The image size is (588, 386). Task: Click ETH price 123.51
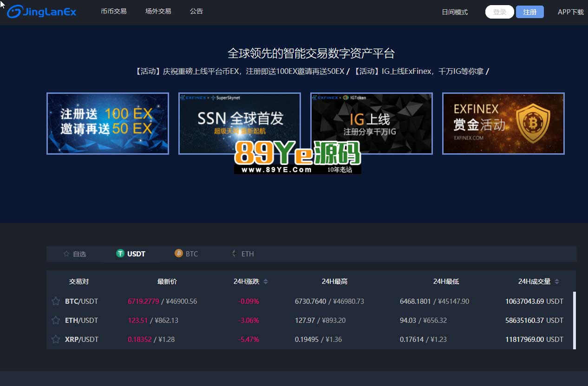137,321
